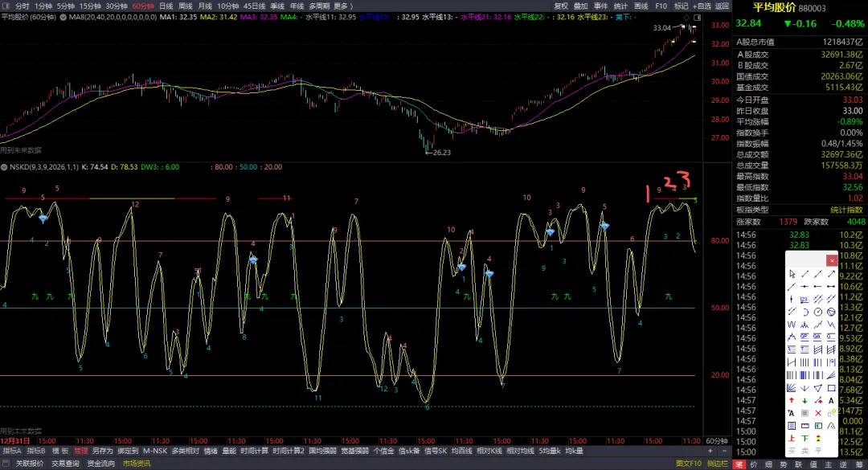Click the plus zoom-in chart button
The image size is (868, 470).
[710, 452]
